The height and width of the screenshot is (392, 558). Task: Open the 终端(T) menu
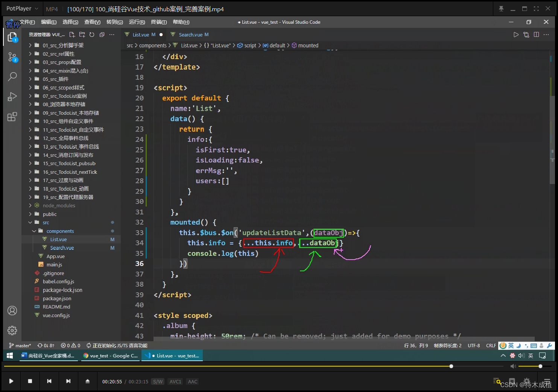point(158,22)
